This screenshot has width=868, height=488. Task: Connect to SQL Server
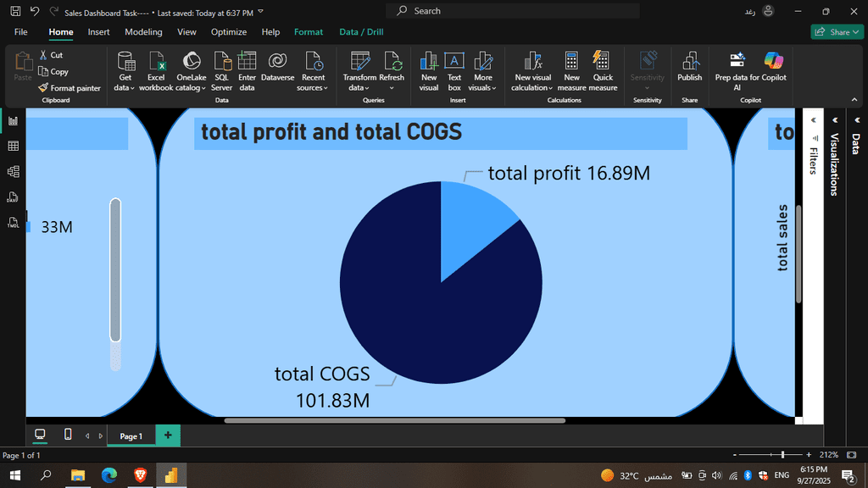[x=221, y=71]
